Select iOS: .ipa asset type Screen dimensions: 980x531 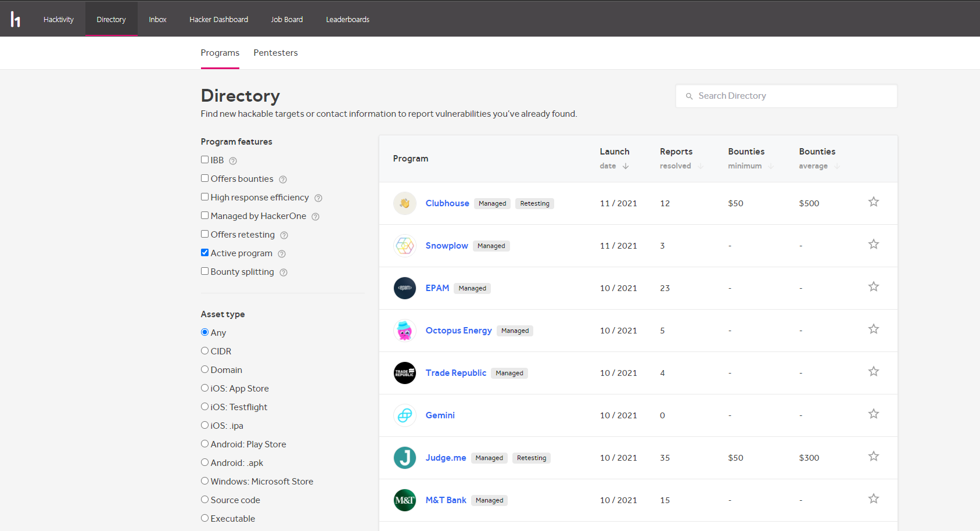204,425
